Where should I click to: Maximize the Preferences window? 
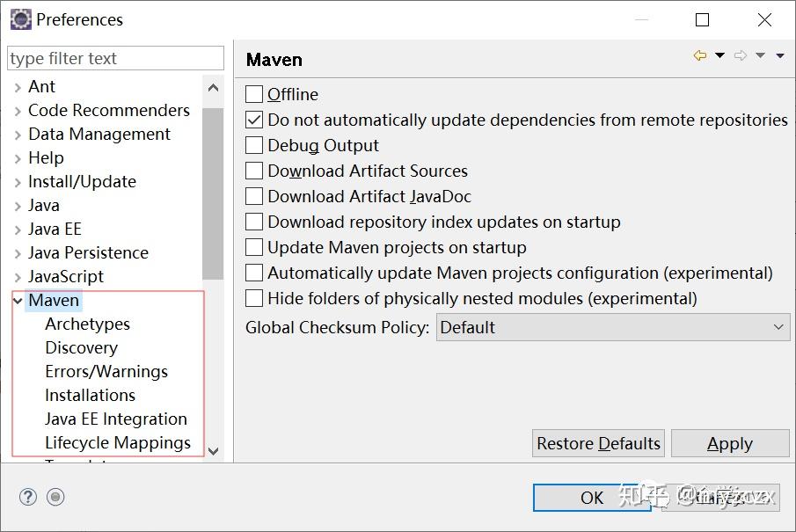point(702,19)
